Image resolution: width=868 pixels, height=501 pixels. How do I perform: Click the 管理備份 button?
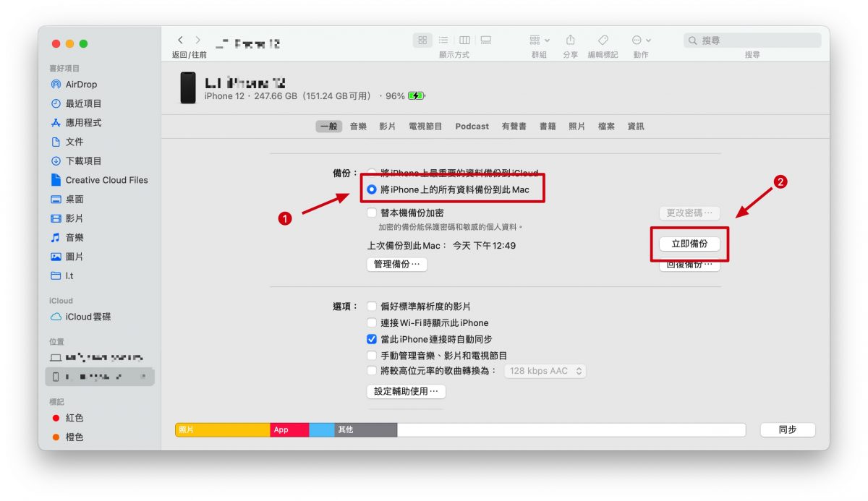point(397,265)
